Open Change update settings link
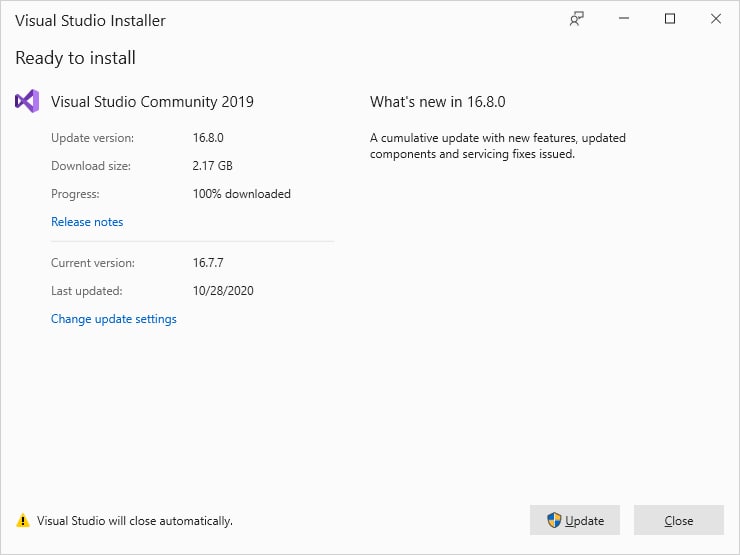740x555 pixels. pyautogui.click(x=114, y=319)
